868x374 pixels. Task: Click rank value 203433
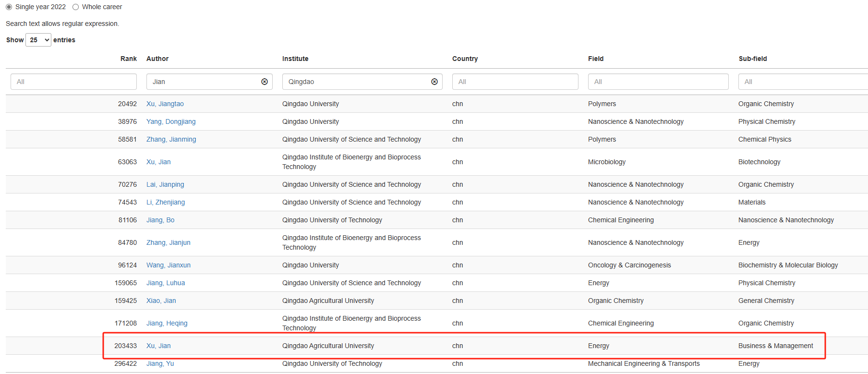tap(125, 346)
